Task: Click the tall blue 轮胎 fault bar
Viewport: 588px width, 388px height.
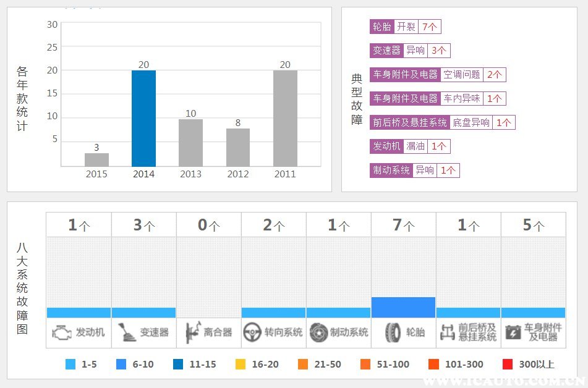Action: click(x=404, y=308)
